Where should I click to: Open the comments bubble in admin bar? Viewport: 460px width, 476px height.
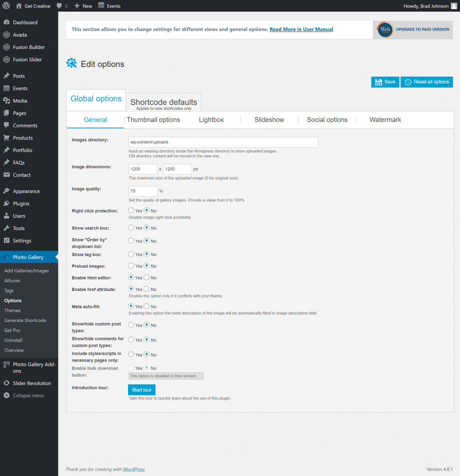pyautogui.click(x=59, y=5)
